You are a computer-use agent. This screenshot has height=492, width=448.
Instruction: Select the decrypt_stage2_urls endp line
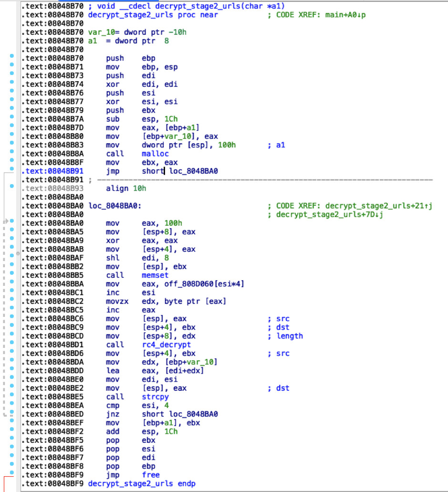pyautogui.click(x=142, y=483)
